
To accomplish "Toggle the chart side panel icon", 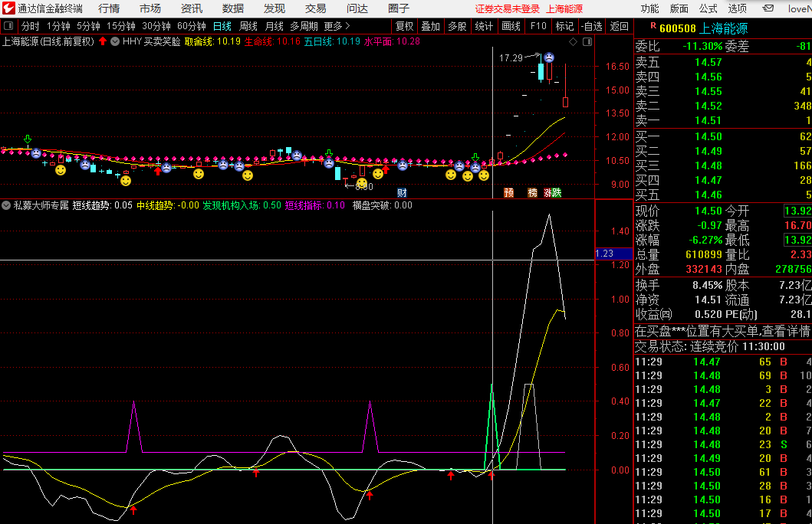I will [587, 42].
